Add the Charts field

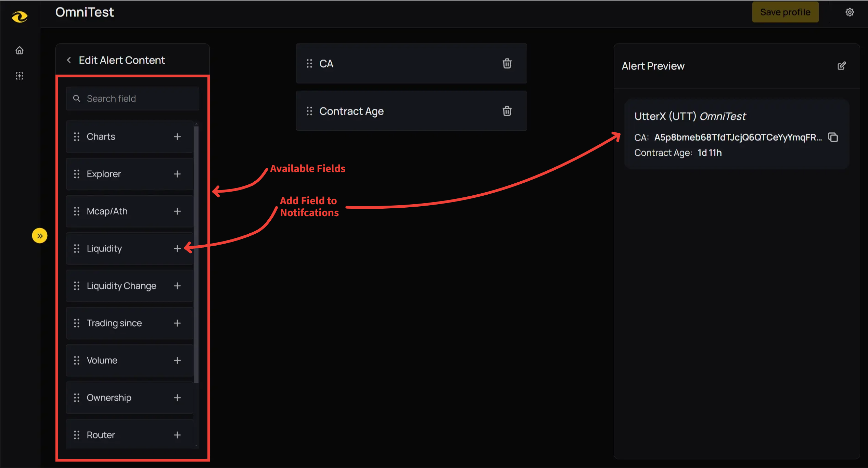(x=177, y=136)
